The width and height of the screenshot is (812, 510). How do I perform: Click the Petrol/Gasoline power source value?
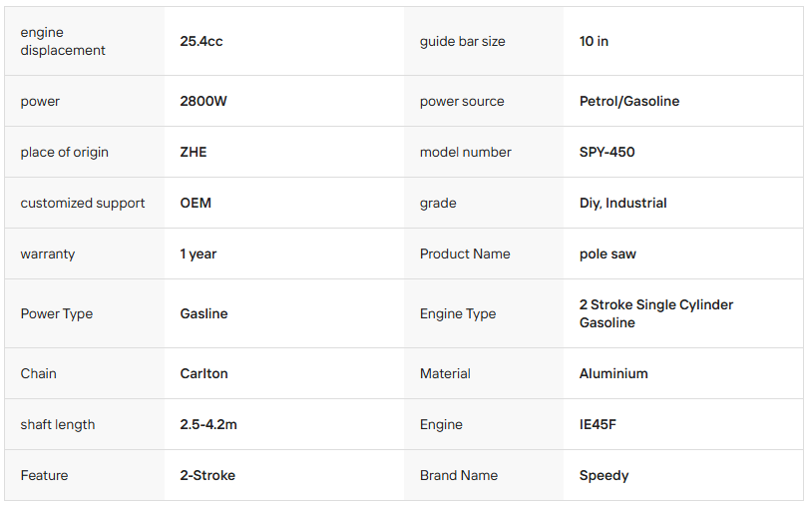[x=628, y=102]
